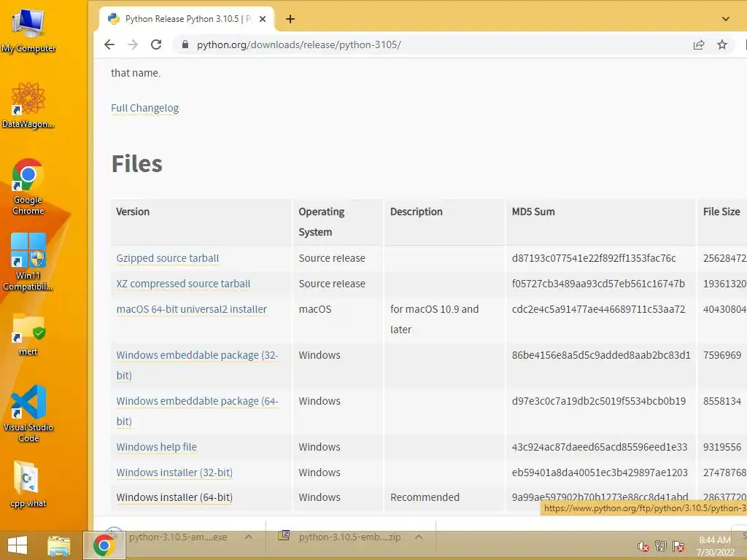Download Windows help file
This screenshot has height=560, width=747.
(156, 447)
